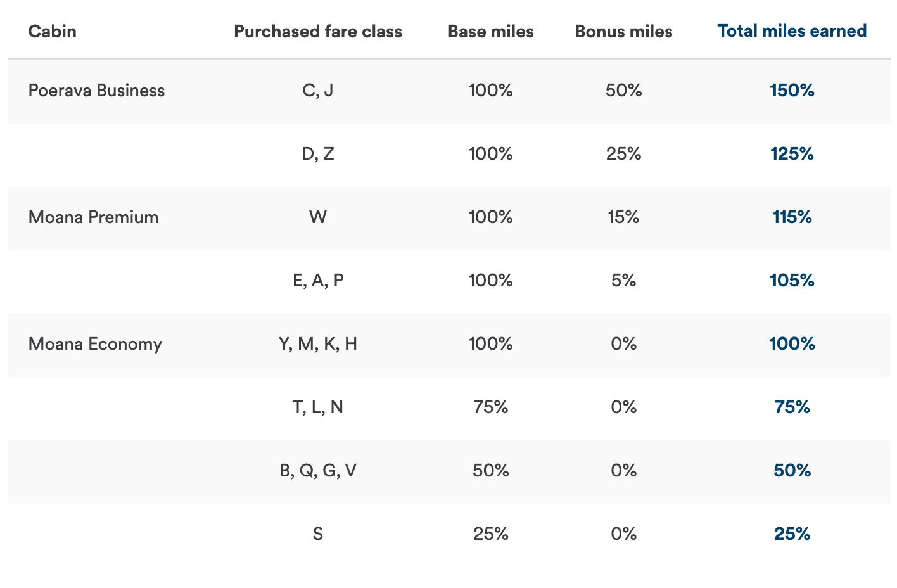This screenshot has width=897, height=588.
Task: Click the Total miles earned header
Action: [792, 31]
